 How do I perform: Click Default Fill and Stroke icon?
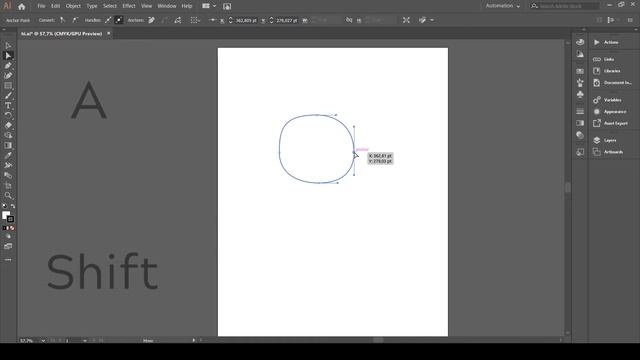(x=4, y=207)
